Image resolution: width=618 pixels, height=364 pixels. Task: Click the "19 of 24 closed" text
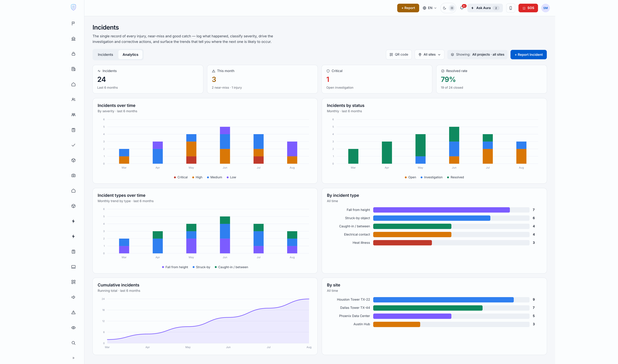click(x=452, y=88)
